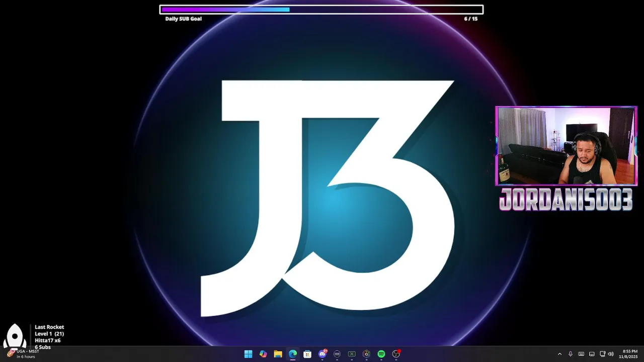Screen dimensions: 644x362
Task: Open the green X taskbar app
Action: [x=352, y=354]
